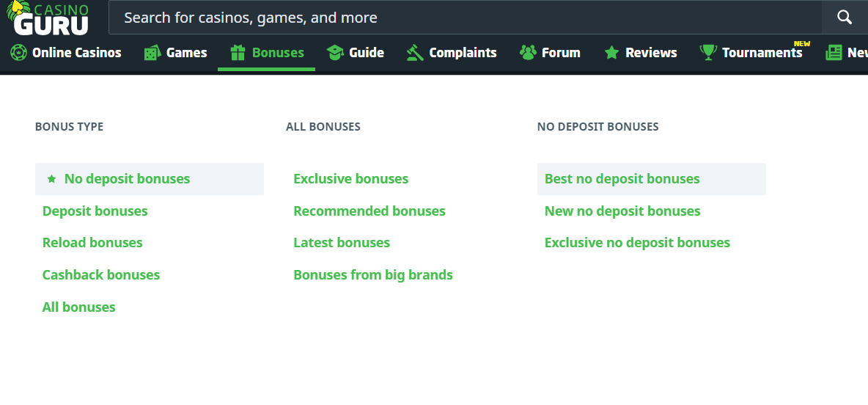The width and height of the screenshot is (868, 405).
Task: Open Deposit bonuses link
Action: [95, 211]
